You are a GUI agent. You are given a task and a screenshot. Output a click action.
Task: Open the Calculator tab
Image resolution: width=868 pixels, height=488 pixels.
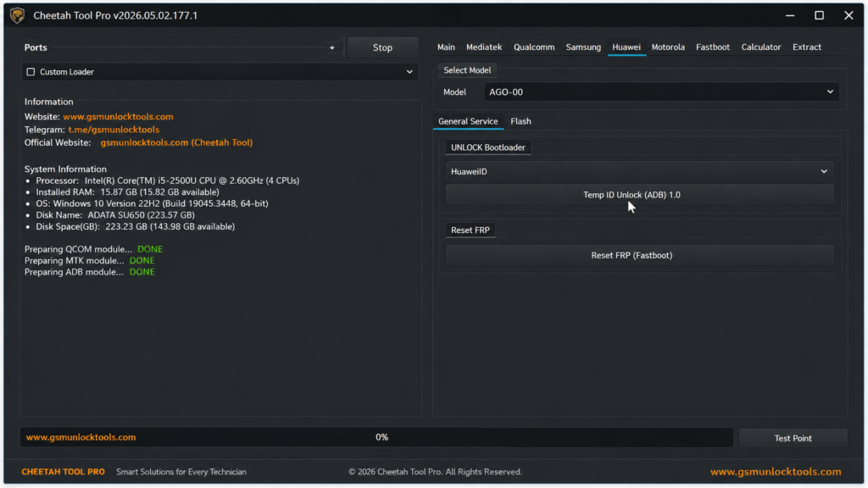click(760, 47)
